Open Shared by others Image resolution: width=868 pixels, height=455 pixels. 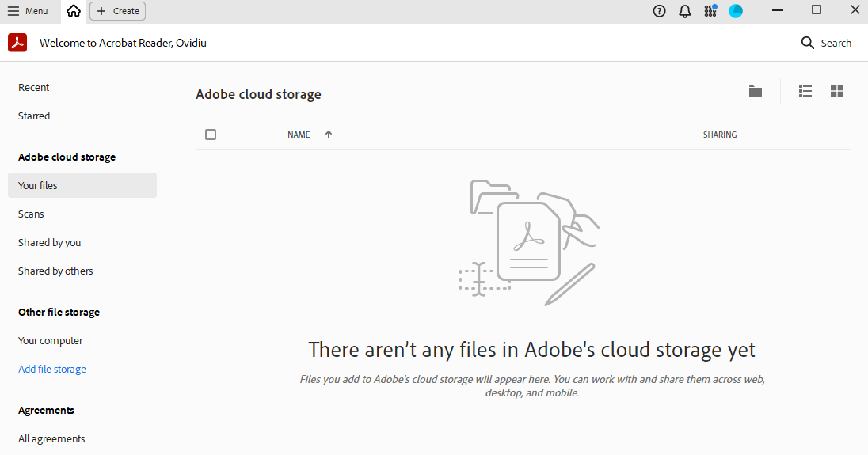(x=55, y=271)
